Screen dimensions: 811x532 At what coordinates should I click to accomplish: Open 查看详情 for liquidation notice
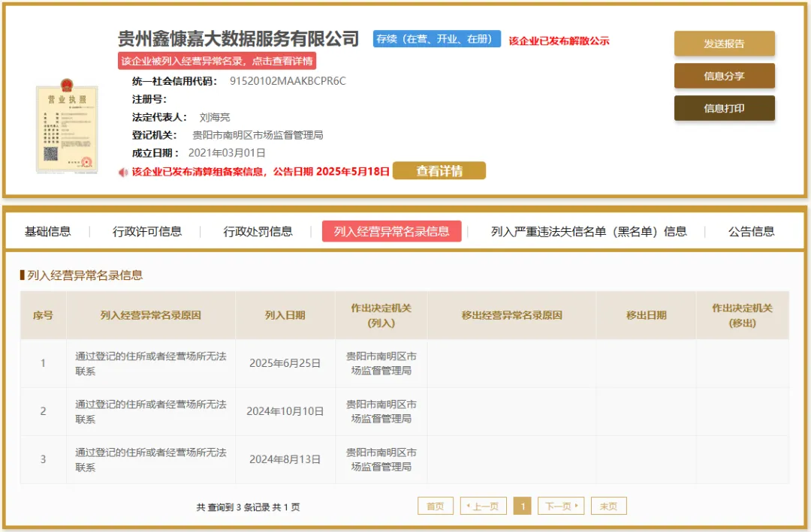click(439, 171)
